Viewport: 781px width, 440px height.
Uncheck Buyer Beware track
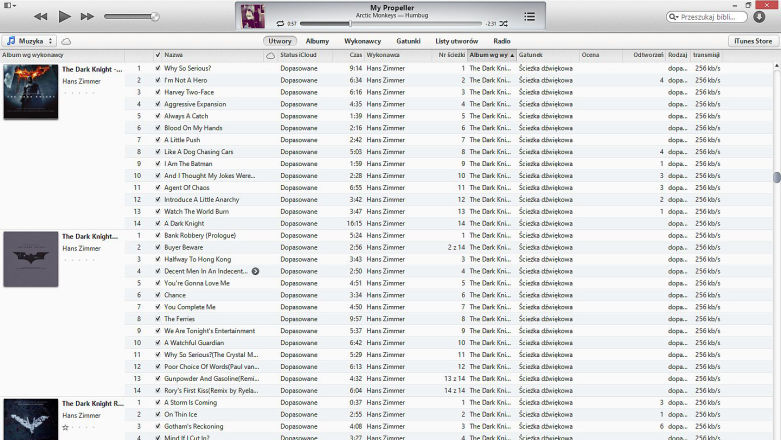click(158, 248)
